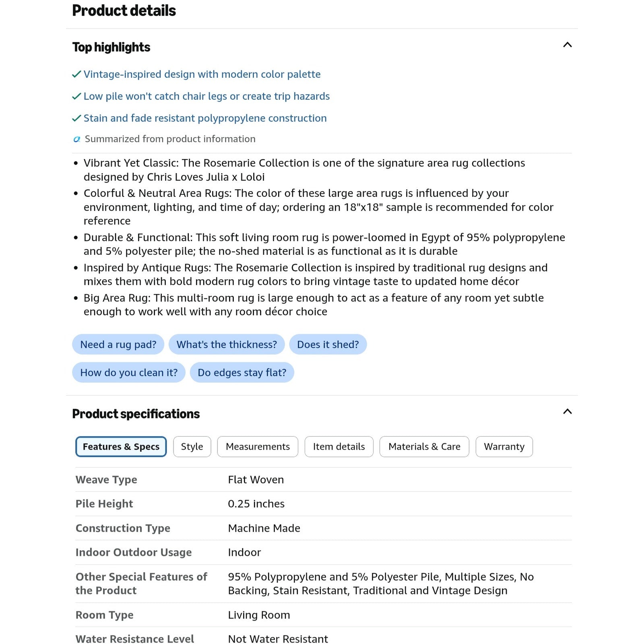Switch to the Measurements tab

click(258, 447)
